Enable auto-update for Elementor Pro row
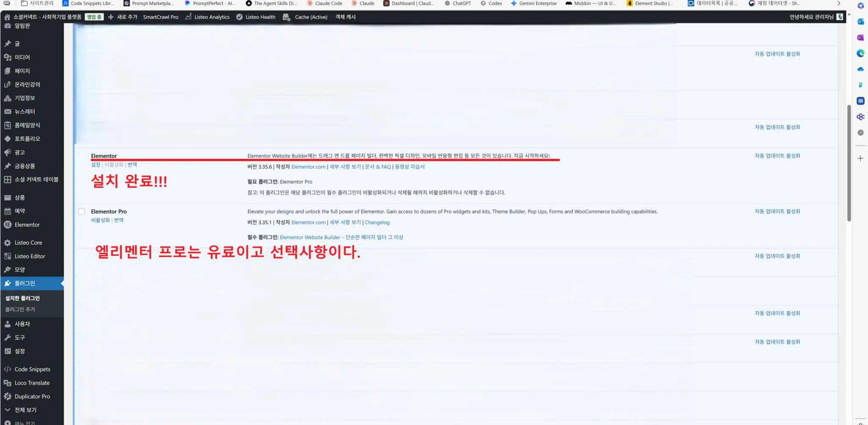 [777, 212]
